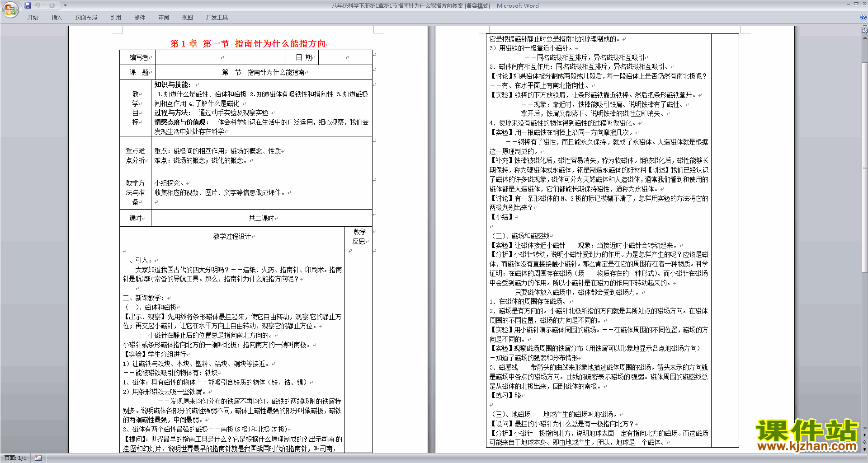Image resolution: width=868 pixels, height=463 pixels.
Task: Click the 二、新课教学 heading
Action: (x=145, y=298)
